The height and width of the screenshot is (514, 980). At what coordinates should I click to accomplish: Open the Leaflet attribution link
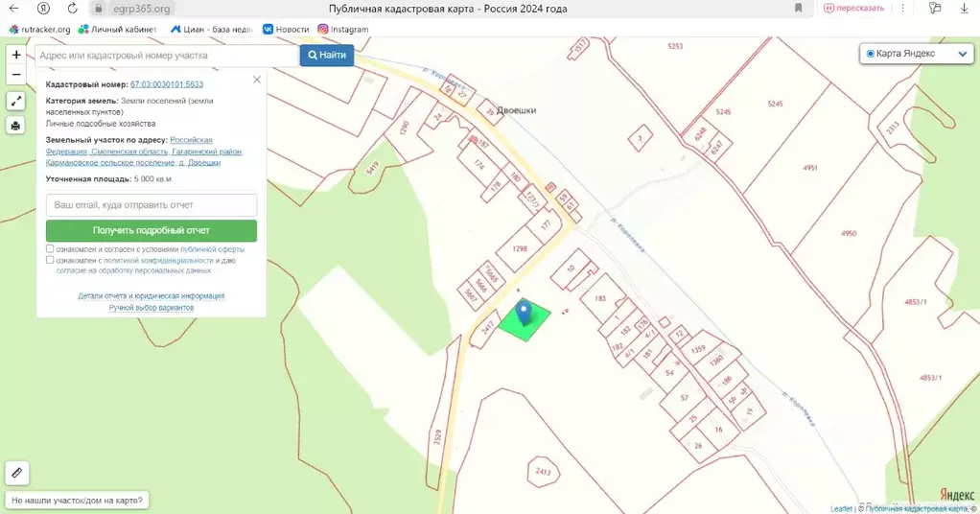click(x=841, y=509)
